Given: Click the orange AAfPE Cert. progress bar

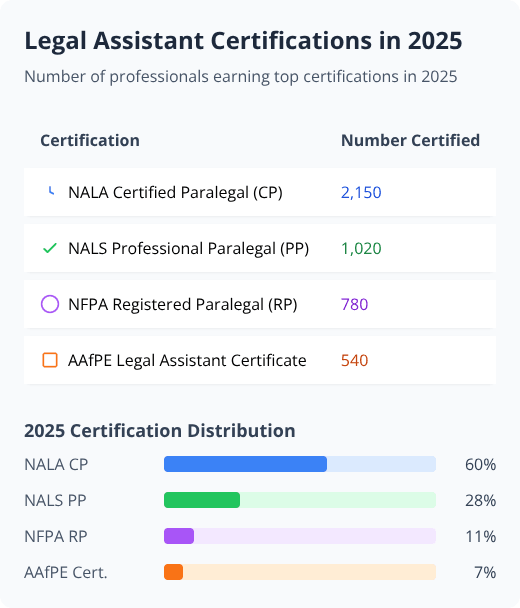Looking at the screenshot, I should (300, 572).
